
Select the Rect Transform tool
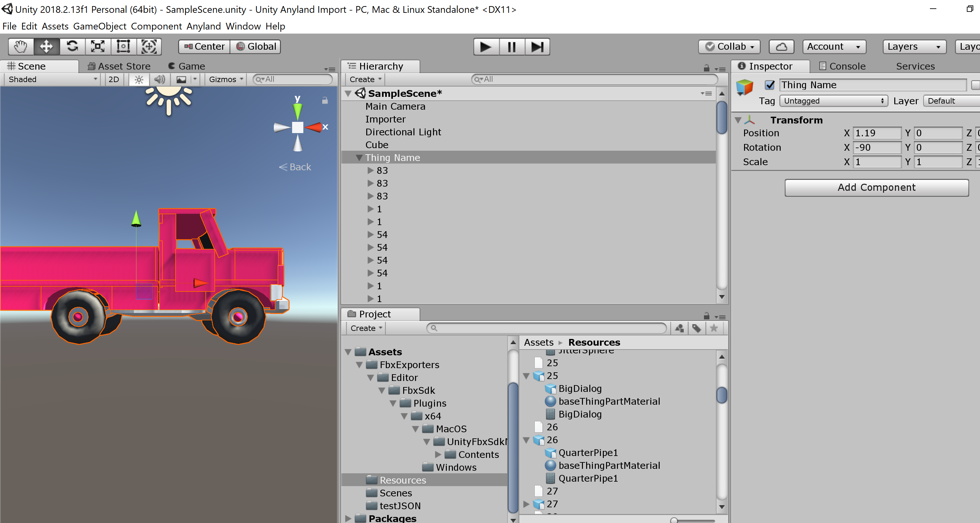[x=123, y=47]
